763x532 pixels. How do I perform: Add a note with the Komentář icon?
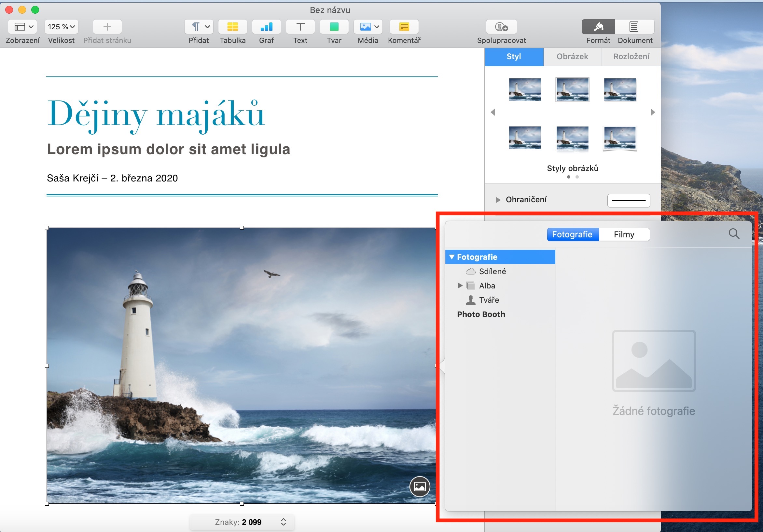click(x=404, y=27)
